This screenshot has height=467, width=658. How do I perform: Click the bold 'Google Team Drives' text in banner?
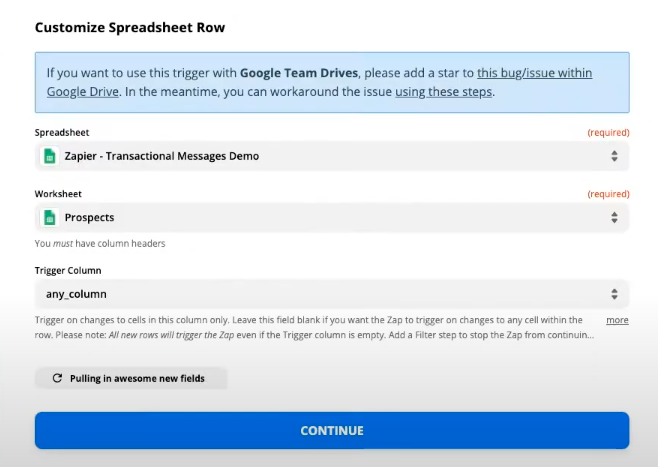click(299, 73)
